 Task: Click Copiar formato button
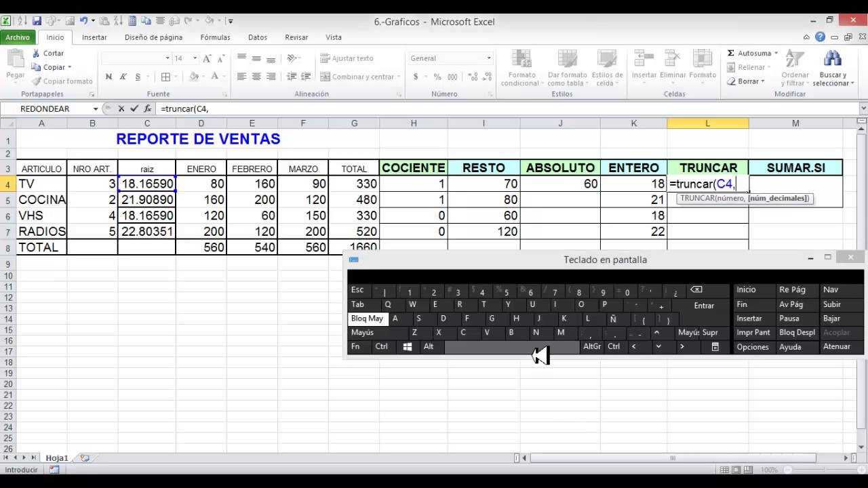(62, 81)
